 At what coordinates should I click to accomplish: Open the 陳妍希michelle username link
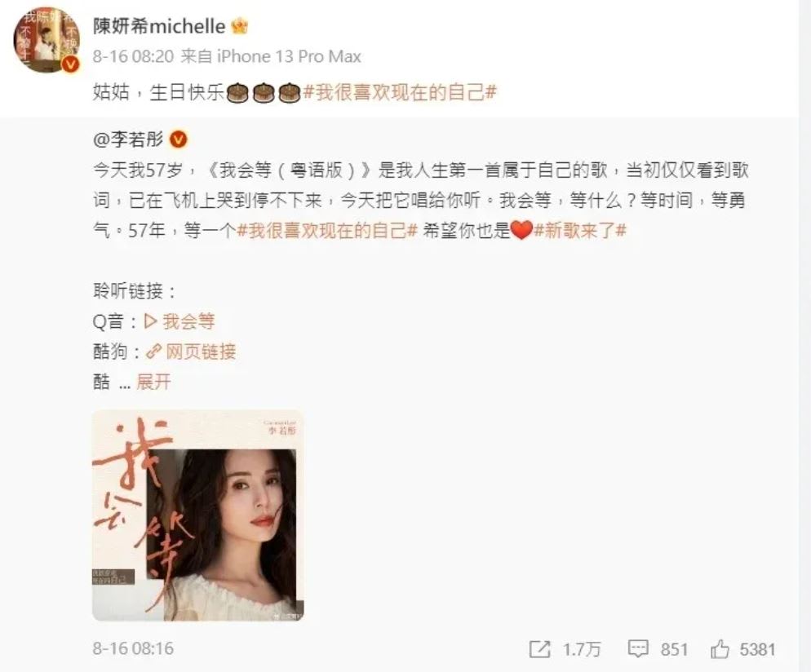click(159, 26)
